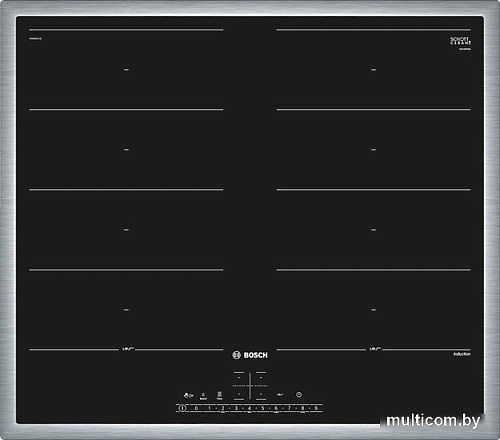500x440 pixels.
Task: Open the timer clock function
Action: click(299, 395)
